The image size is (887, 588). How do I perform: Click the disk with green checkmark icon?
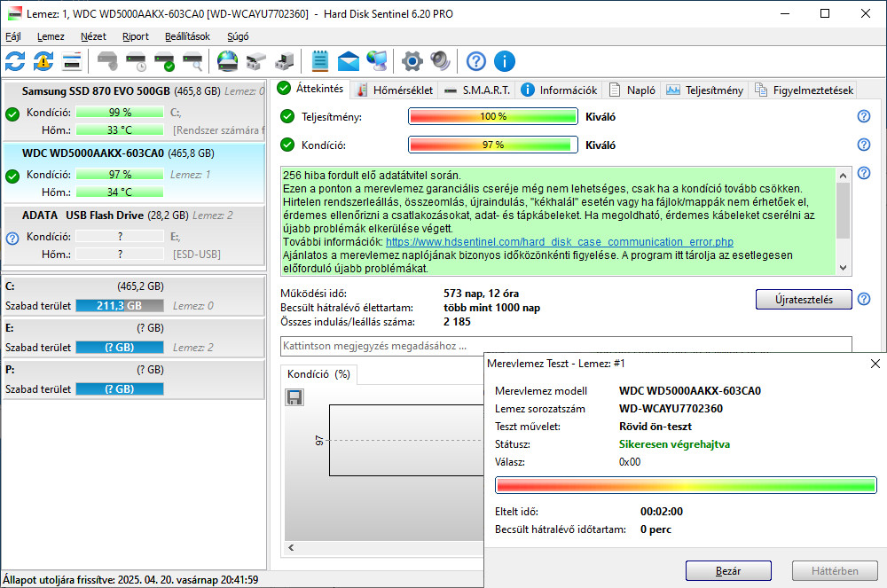point(164,61)
